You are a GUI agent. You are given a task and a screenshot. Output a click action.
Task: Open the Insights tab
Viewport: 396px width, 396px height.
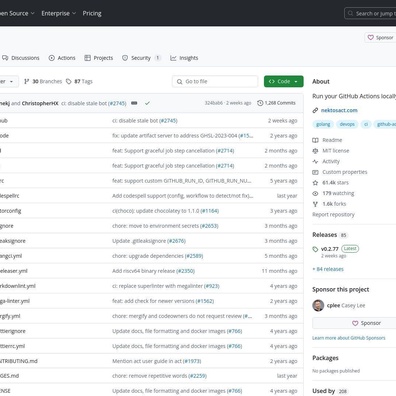pyautogui.click(x=184, y=58)
